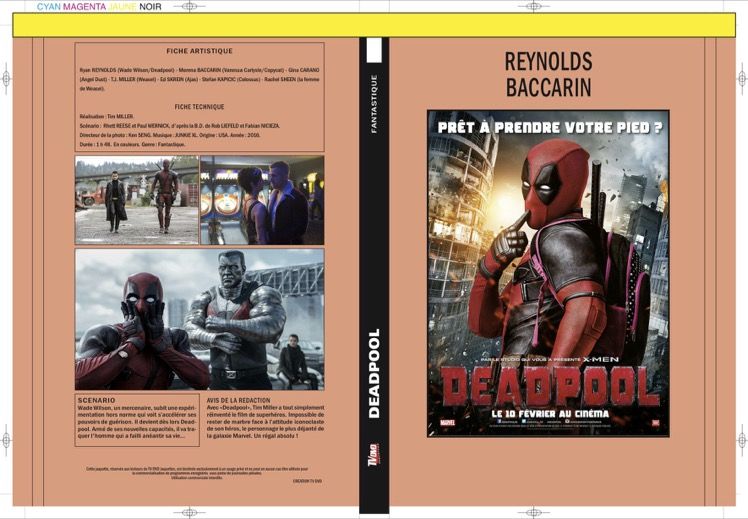Click the SCENARIO heading
Viewport: 748px width, 519px height.
point(96,400)
